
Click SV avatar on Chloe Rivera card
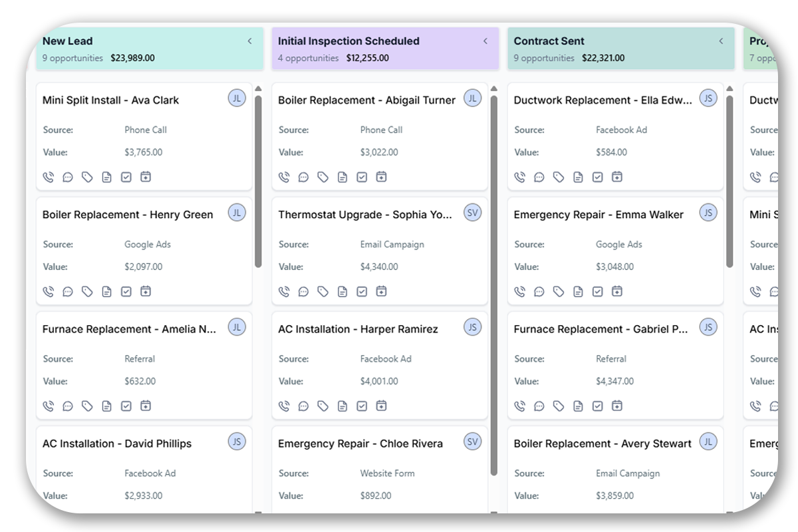tap(472, 442)
